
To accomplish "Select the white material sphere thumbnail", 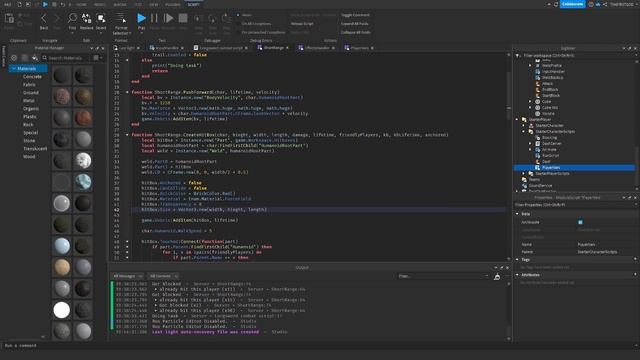I will pos(62,310).
